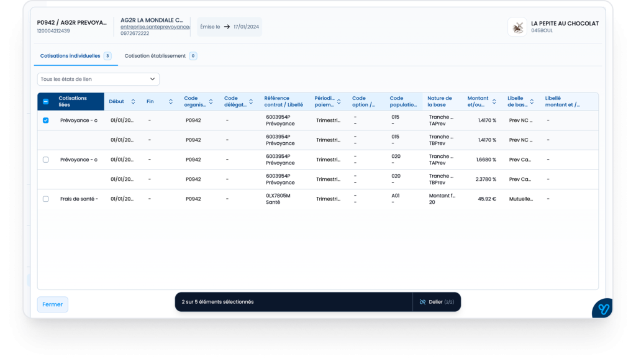This screenshot has height=364, width=636.
Task: Uncheck the first Prévoyance row checkbox
Action: (46, 121)
